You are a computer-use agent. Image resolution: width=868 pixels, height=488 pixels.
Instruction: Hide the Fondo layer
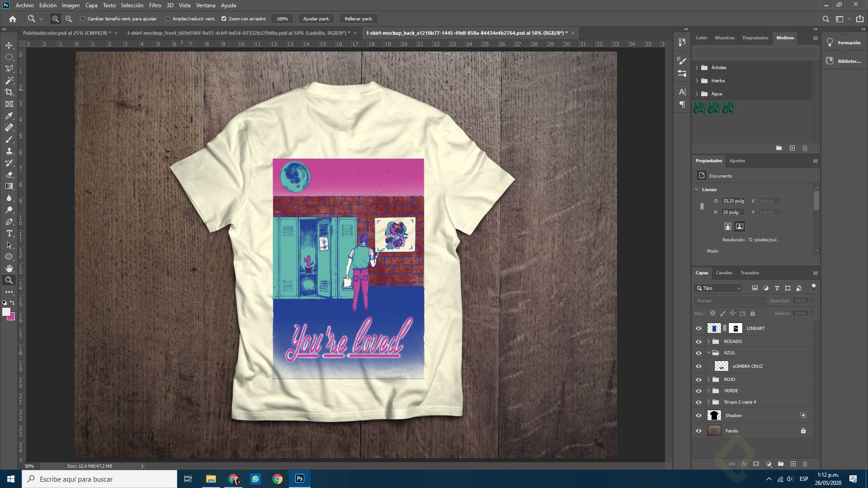pos(698,431)
